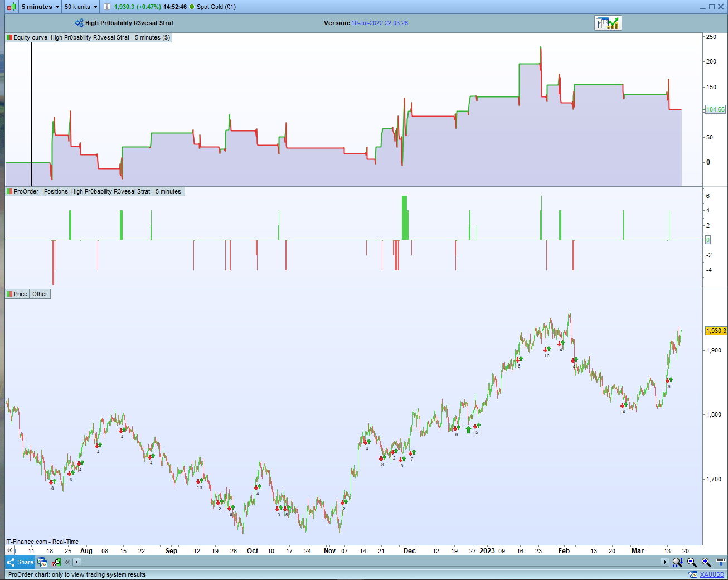Click the double-left arrows beside the scrollbar
Image resolution: width=728 pixels, height=580 pixels.
pyautogui.click(x=67, y=562)
